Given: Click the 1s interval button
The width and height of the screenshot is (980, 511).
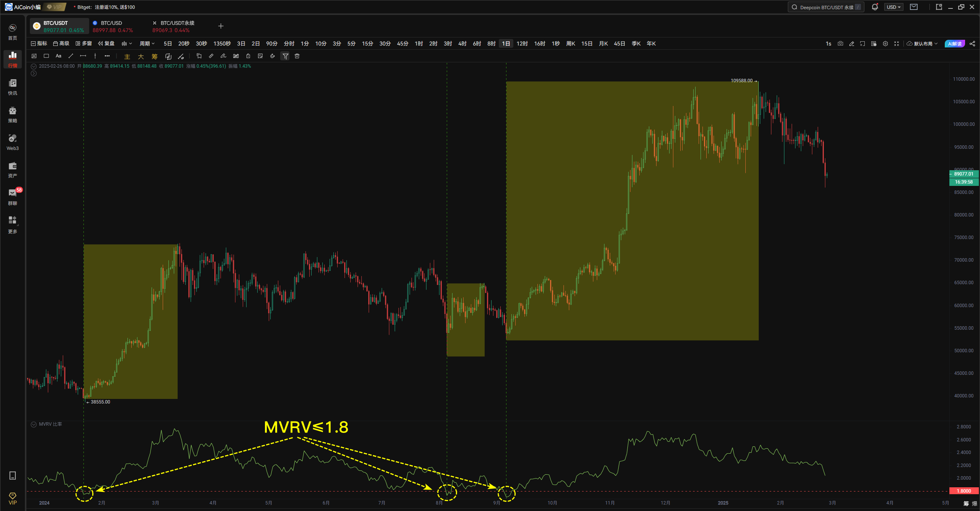Looking at the screenshot, I should click(828, 44).
